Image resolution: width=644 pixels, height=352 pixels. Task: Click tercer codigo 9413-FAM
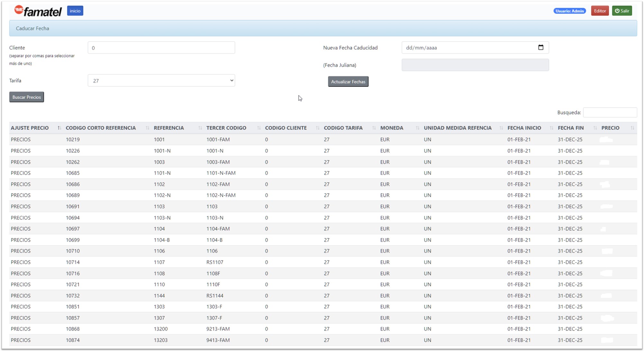(218, 340)
